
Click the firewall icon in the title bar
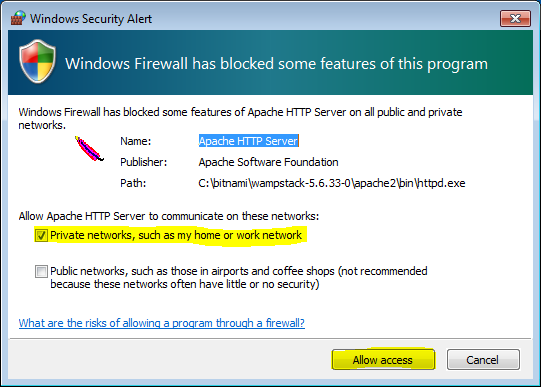click(x=18, y=18)
